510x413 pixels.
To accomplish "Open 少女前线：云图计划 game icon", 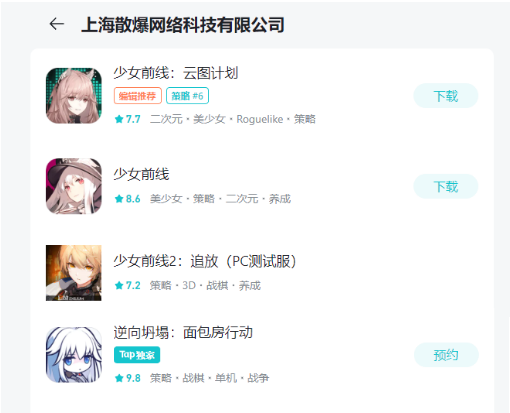I will [x=74, y=96].
